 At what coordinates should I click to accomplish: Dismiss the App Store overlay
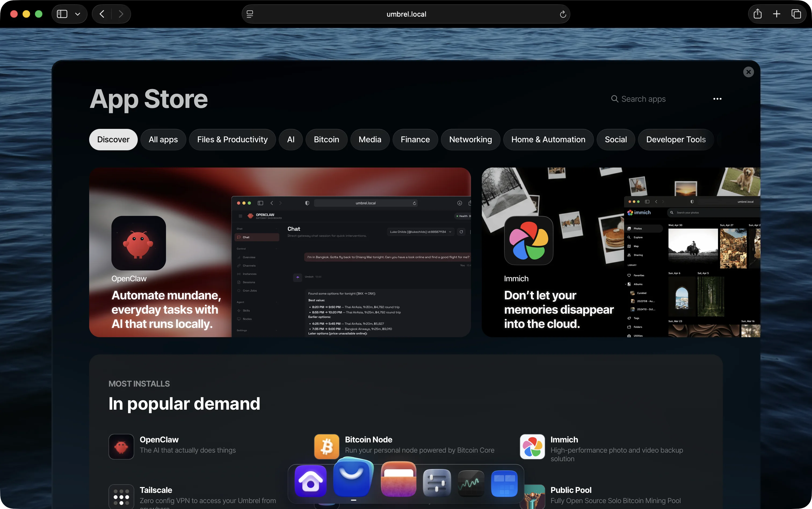748,71
